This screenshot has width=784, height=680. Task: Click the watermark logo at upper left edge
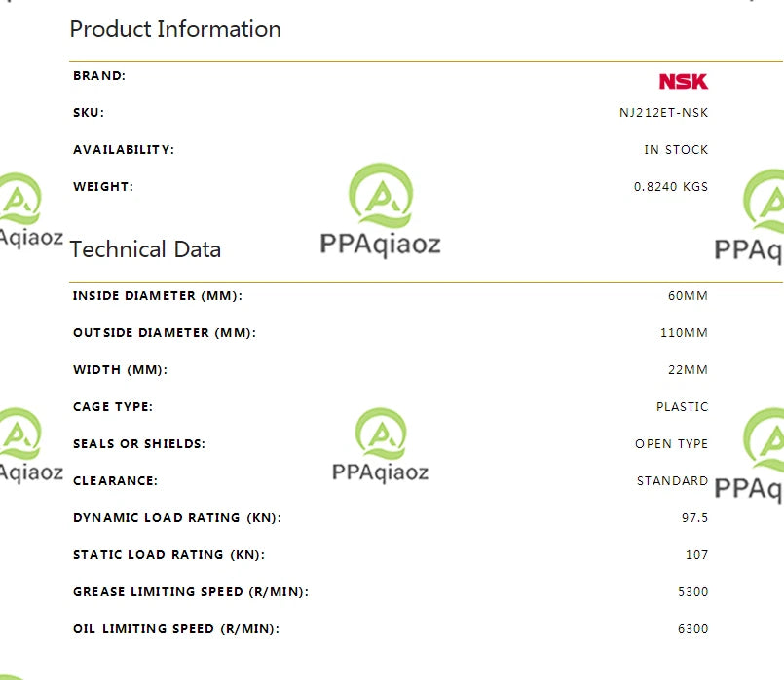[x=31, y=210]
